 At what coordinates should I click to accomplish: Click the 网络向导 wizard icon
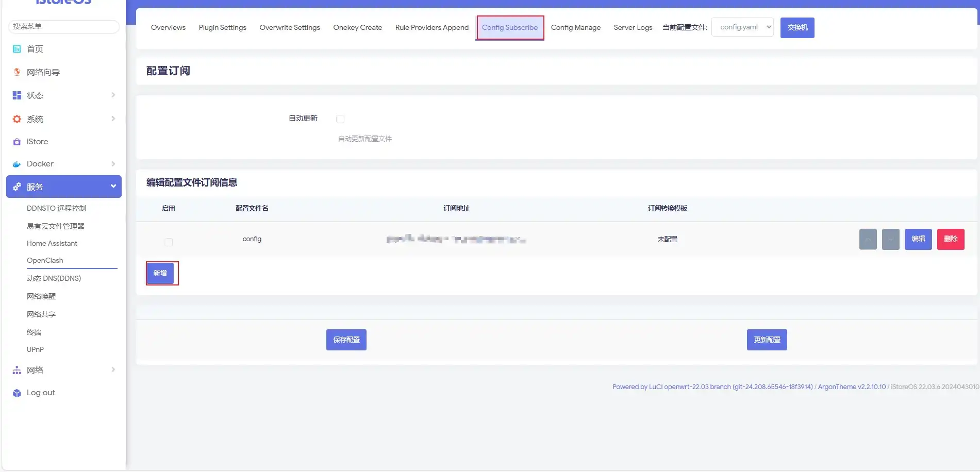[x=17, y=72]
